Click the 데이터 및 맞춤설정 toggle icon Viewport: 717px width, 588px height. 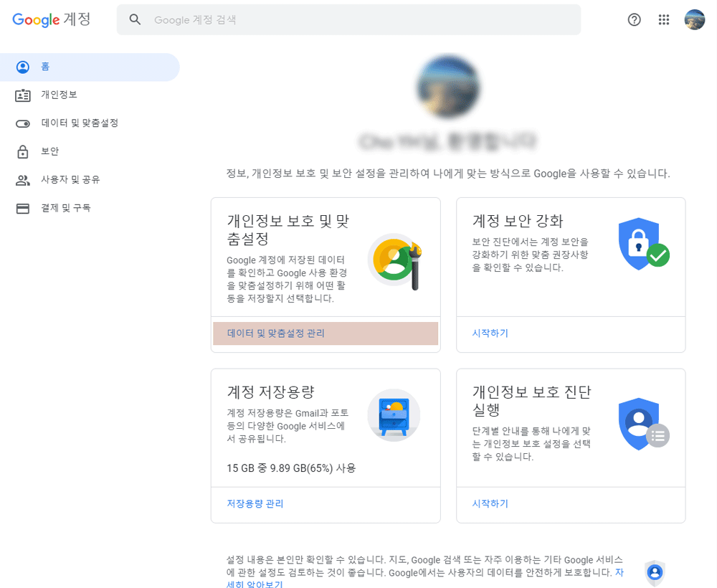(23, 123)
